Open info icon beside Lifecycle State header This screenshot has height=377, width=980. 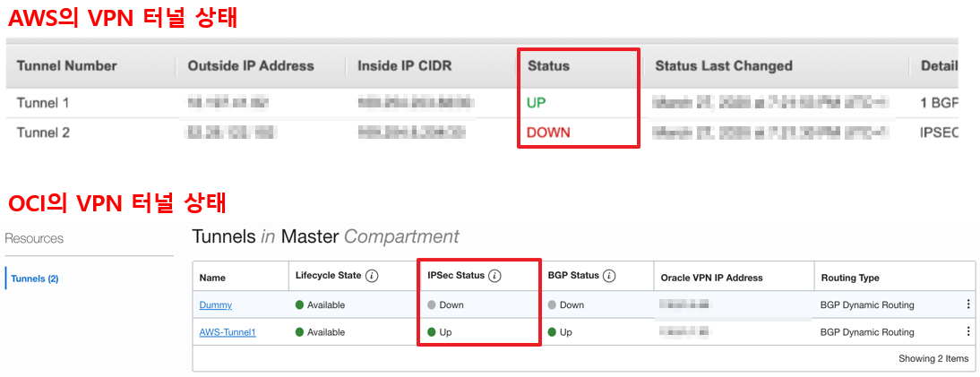pos(372,276)
